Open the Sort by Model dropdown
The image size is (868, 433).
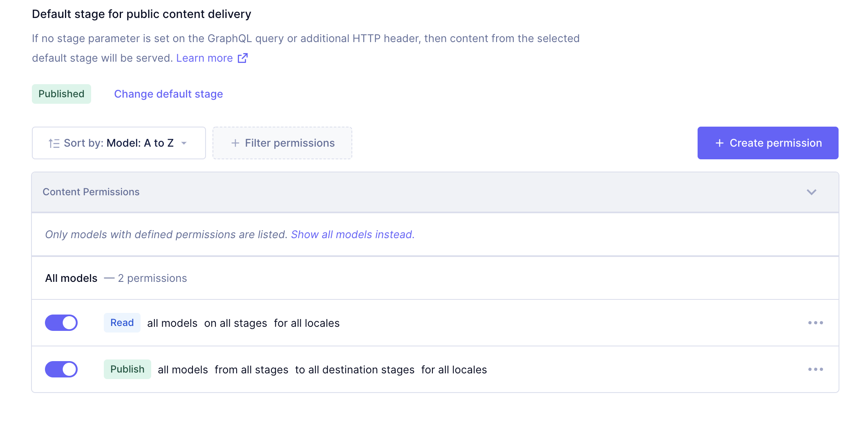pos(119,143)
